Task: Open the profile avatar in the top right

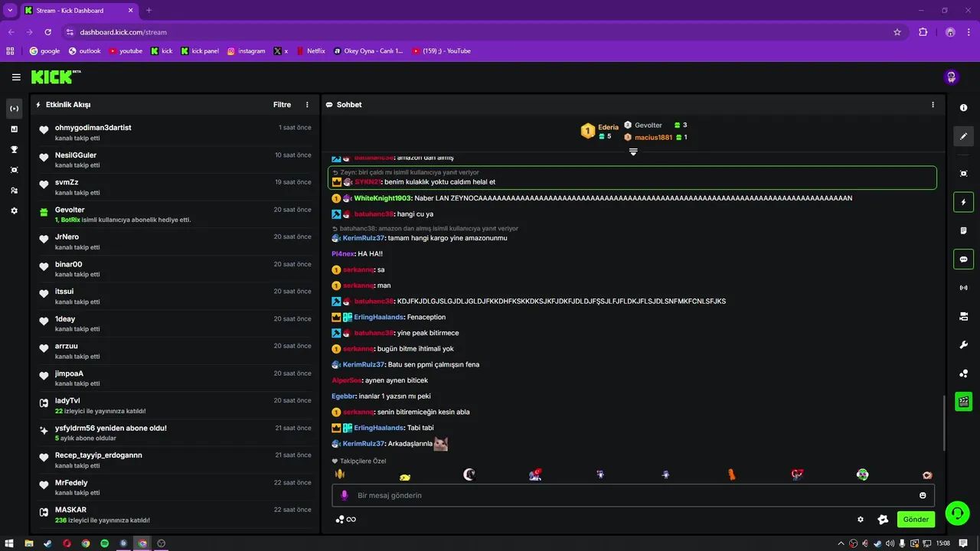Action: tap(951, 77)
